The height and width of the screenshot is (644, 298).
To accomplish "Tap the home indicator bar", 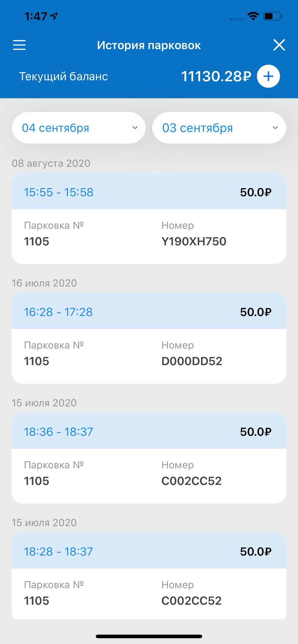I will click(149, 636).
